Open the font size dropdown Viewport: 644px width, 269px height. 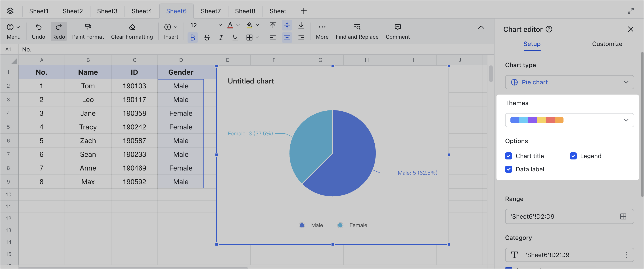pos(220,25)
